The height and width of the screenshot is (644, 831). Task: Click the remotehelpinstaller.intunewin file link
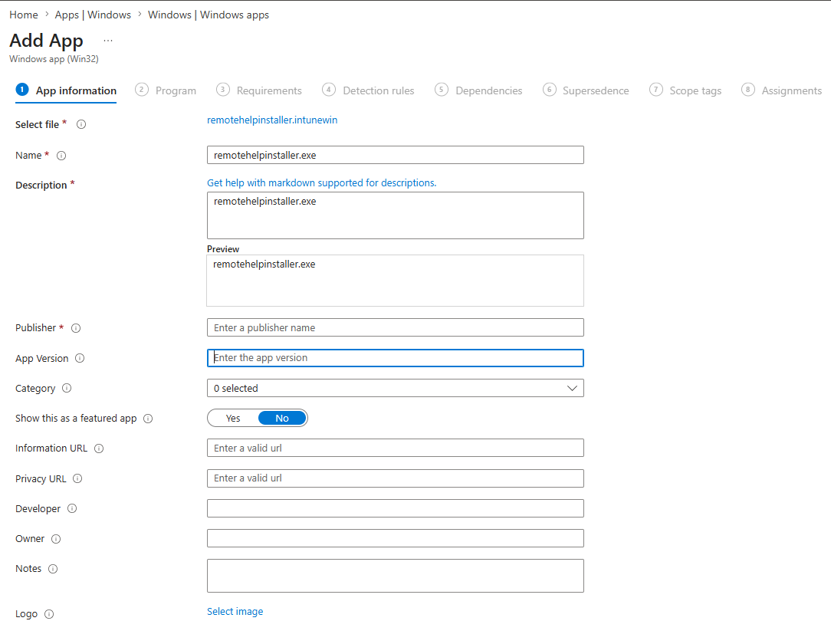272,120
